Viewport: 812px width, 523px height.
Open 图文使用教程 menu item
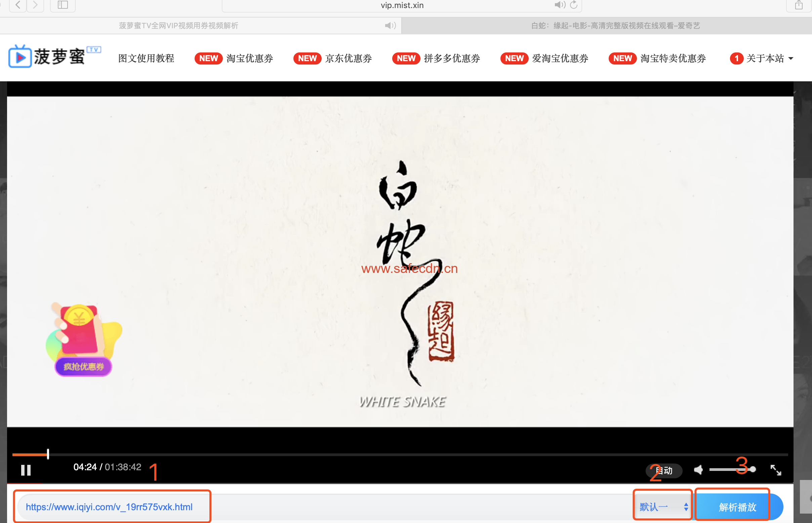(x=146, y=58)
